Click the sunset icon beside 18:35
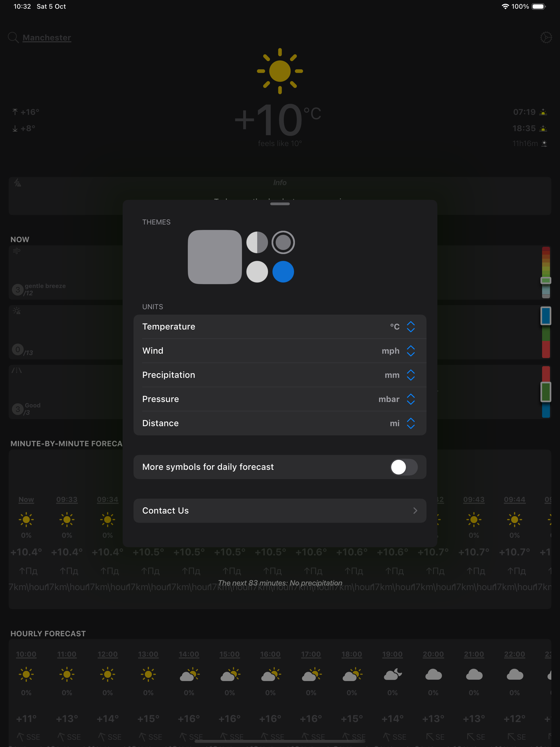 543,128
